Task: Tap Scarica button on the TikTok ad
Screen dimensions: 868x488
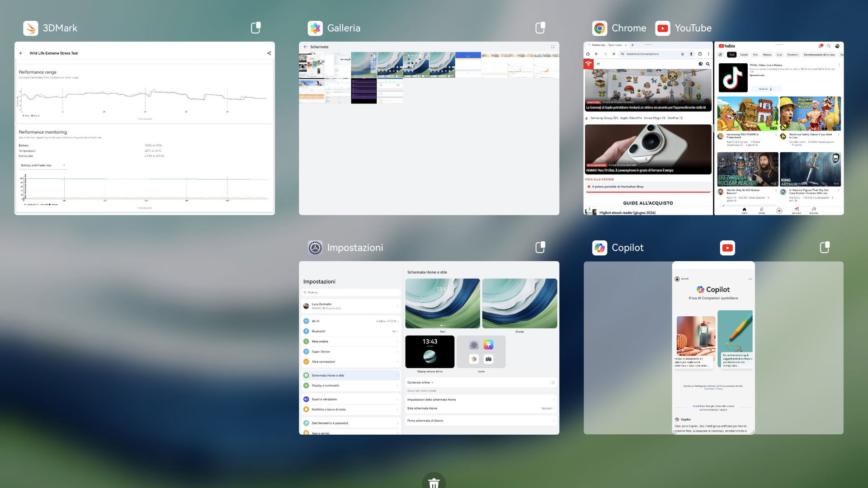Action: 765,89
